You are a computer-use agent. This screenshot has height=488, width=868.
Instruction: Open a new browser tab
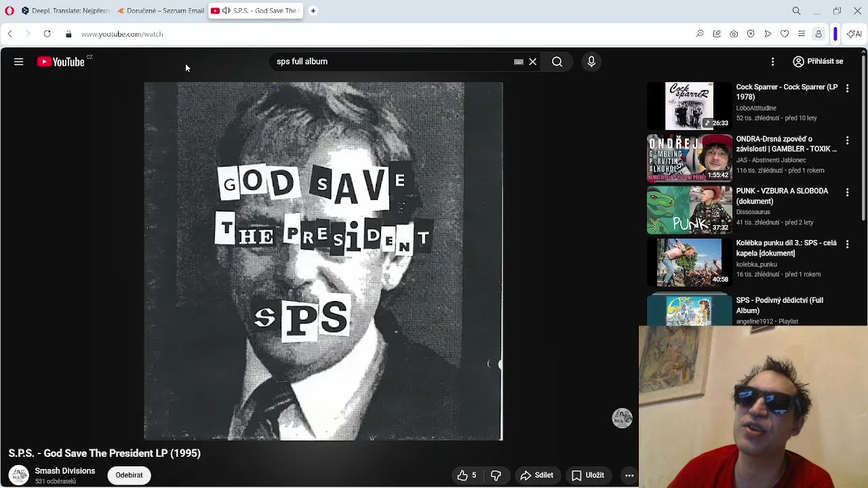(313, 11)
